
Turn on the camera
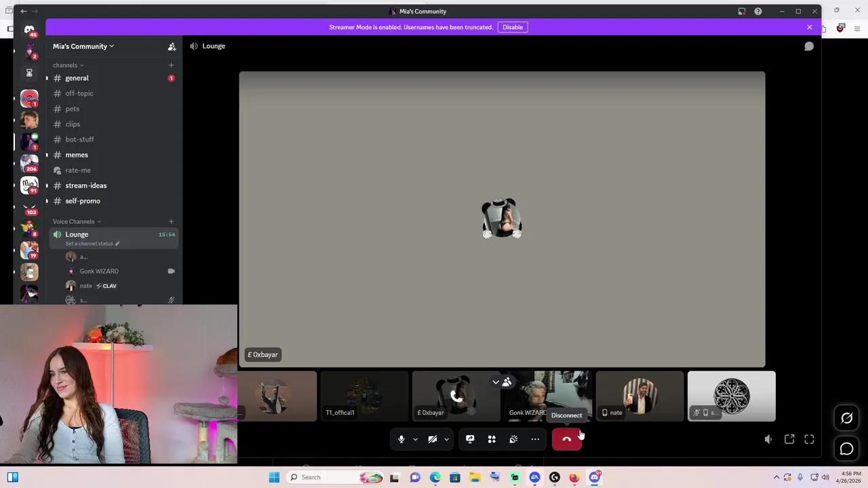[x=432, y=439]
